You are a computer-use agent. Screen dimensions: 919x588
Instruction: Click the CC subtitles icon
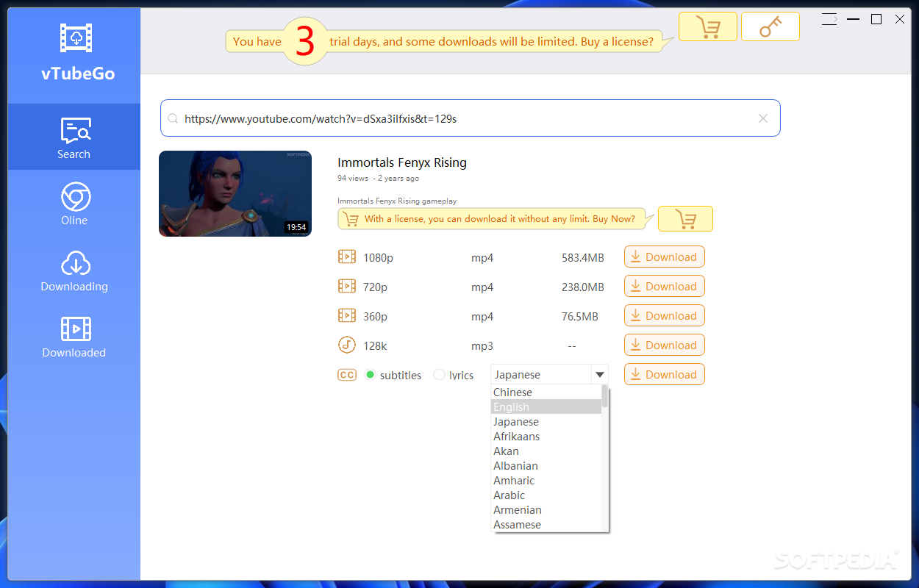pyautogui.click(x=347, y=375)
